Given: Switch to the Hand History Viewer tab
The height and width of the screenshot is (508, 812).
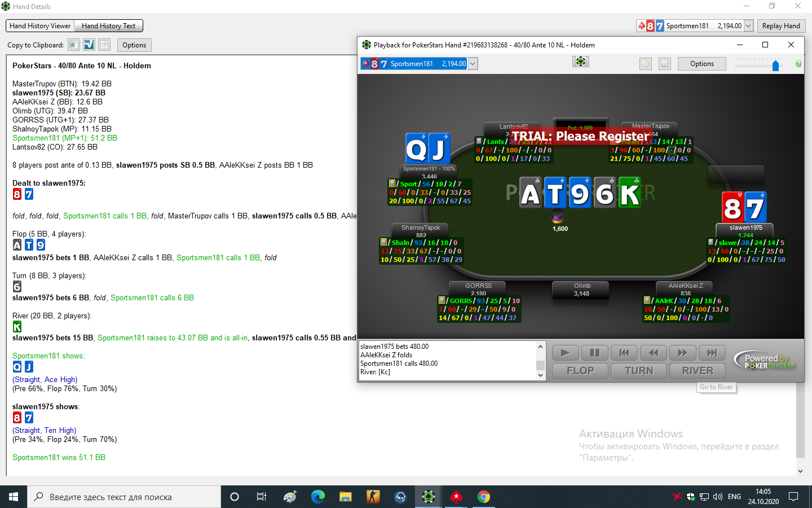Looking at the screenshot, I should point(40,26).
